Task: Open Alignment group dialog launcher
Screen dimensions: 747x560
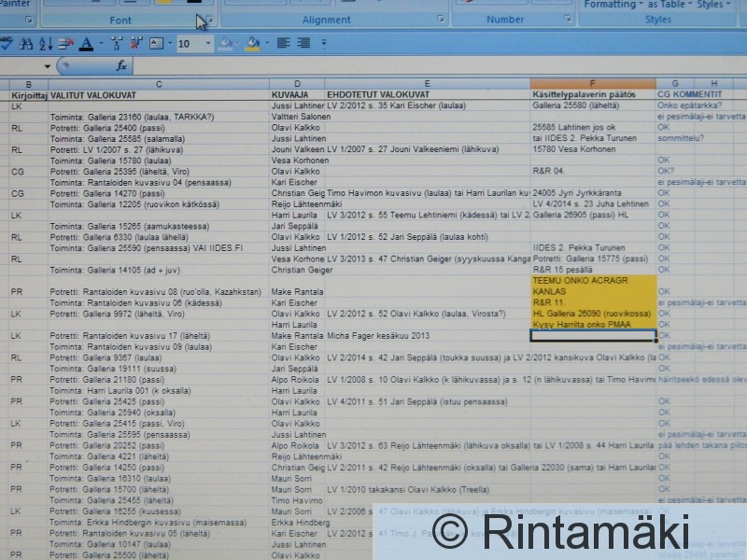Action: pyautogui.click(x=441, y=20)
